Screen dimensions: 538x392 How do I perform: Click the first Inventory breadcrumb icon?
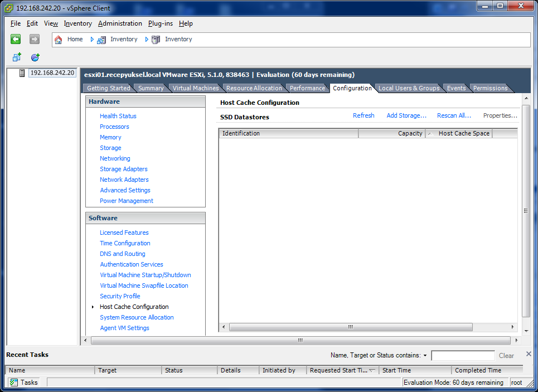(x=101, y=40)
